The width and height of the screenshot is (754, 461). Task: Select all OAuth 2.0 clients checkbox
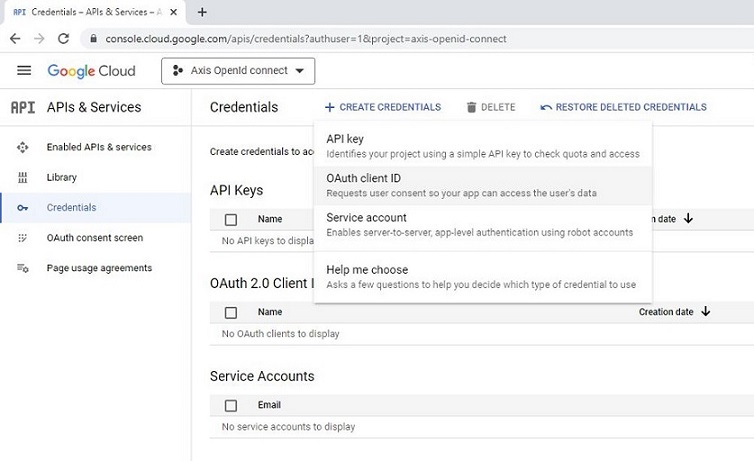tap(231, 312)
